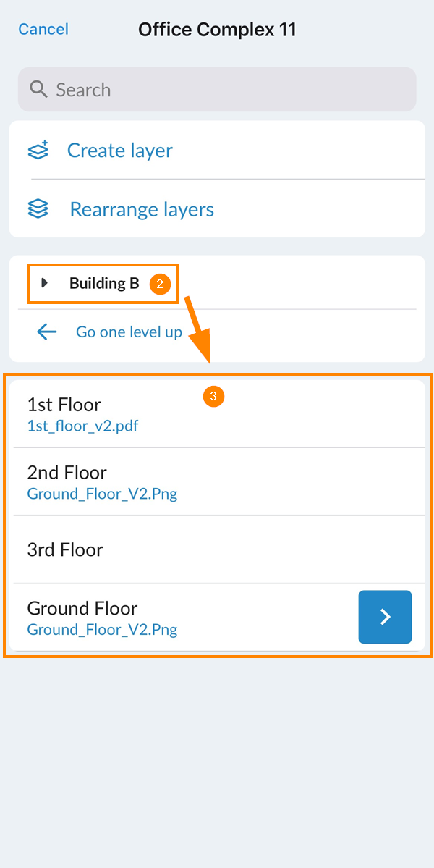Screen dimensions: 434x868
Task: Open Ground Floor sublayers with blue chevron
Action: coord(385,617)
